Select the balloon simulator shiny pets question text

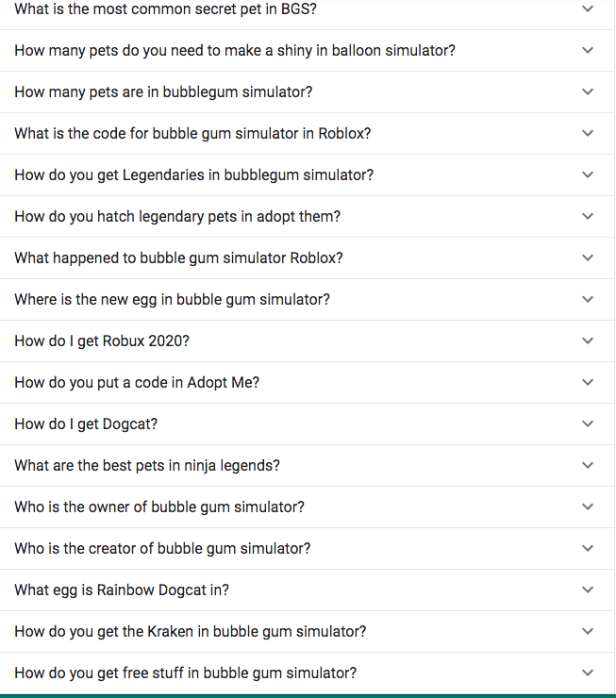pyautogui.click(x=235, y=51)
